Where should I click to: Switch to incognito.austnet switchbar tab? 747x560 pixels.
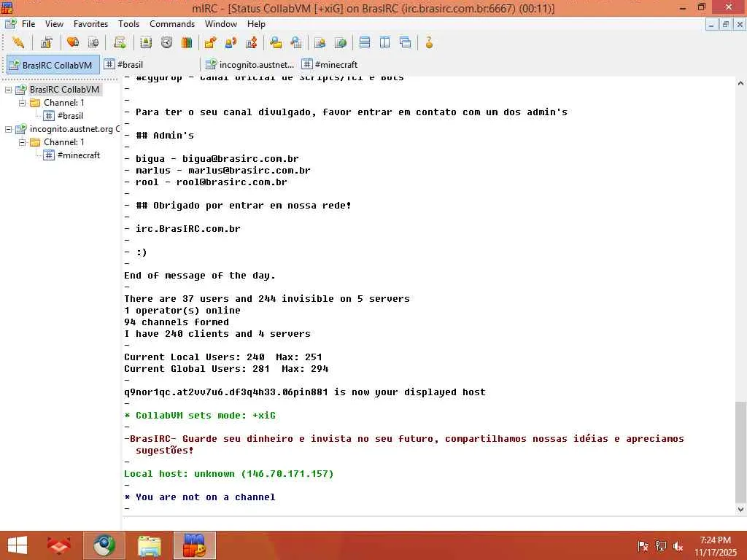coord(249,64)
